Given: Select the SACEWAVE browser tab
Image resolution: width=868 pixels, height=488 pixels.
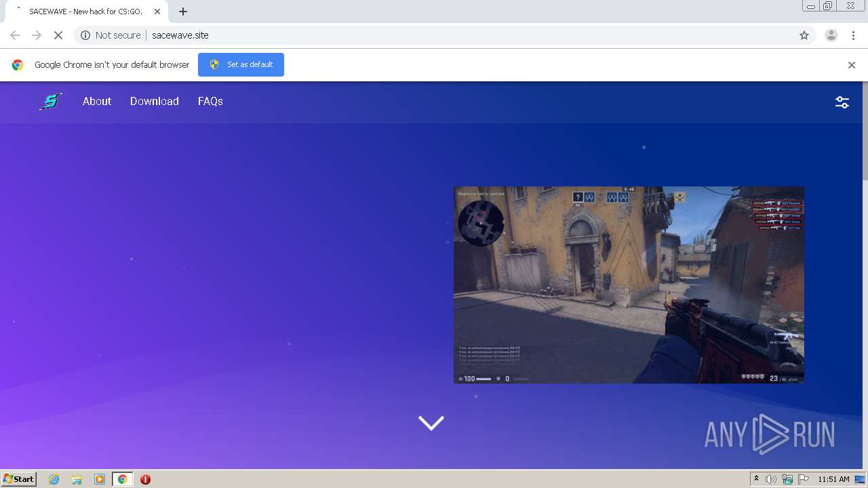Looking at the screenshot, I should pos(85,12).
